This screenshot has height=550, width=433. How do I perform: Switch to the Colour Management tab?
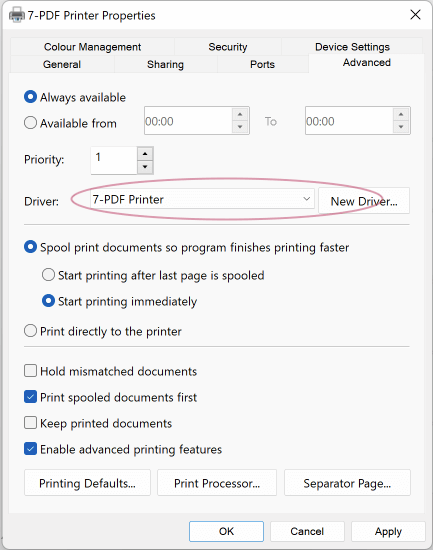click(x=92, y=47)
